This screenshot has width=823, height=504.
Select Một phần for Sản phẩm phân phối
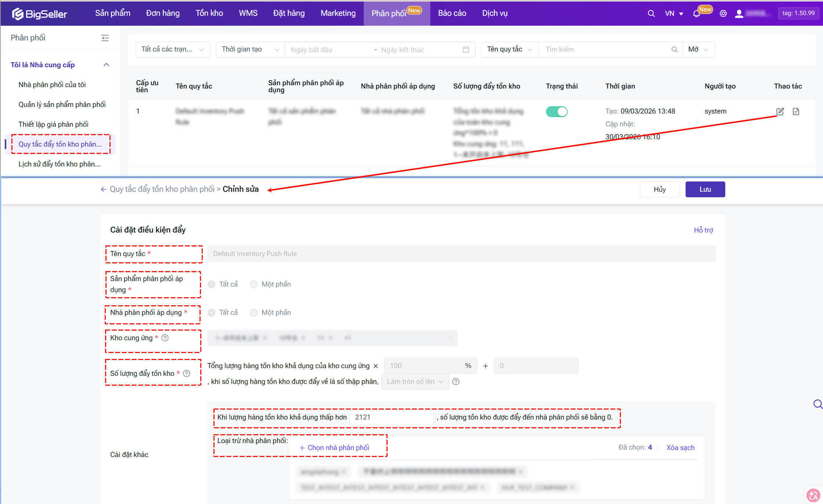click(x=254, y=284)
